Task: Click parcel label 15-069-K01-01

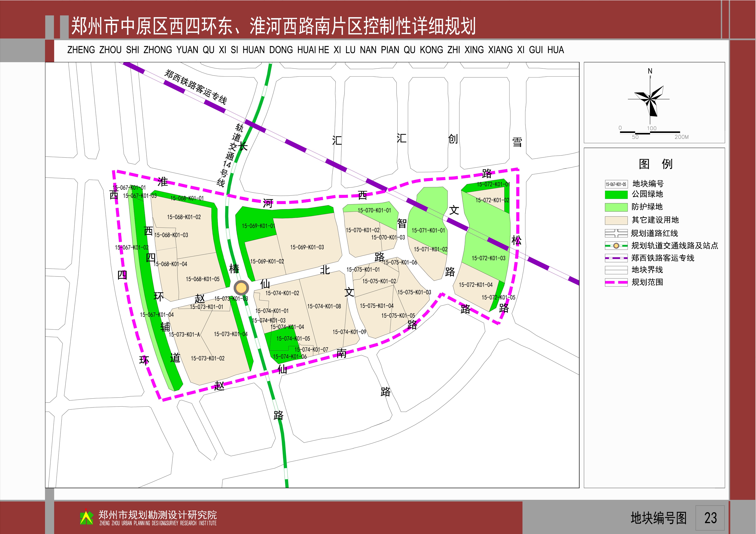Action: coord(258,226)
